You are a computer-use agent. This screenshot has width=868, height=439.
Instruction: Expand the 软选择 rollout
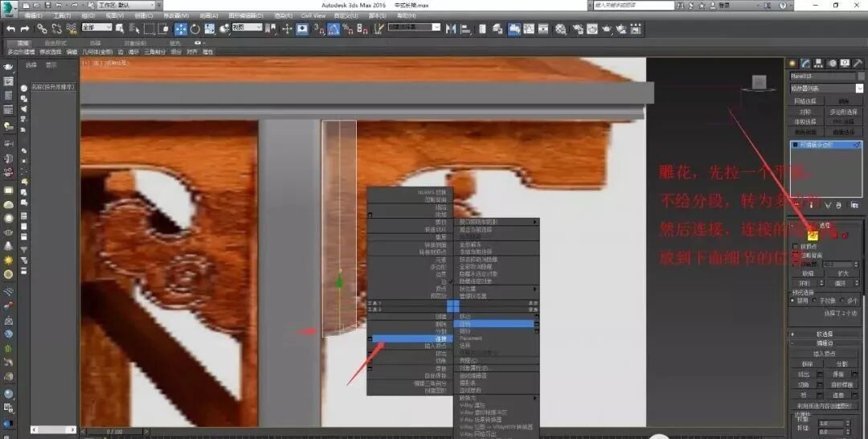[825, 334]
